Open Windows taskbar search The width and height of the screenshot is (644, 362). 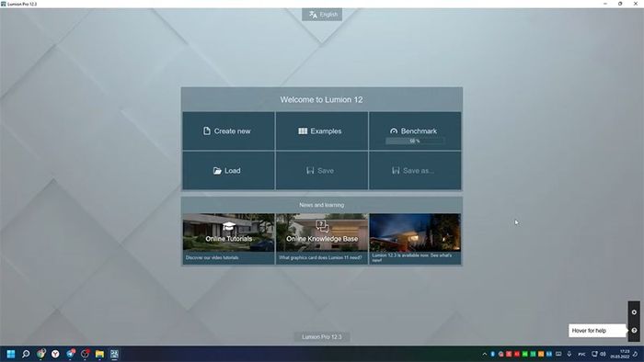click(26, 354)
